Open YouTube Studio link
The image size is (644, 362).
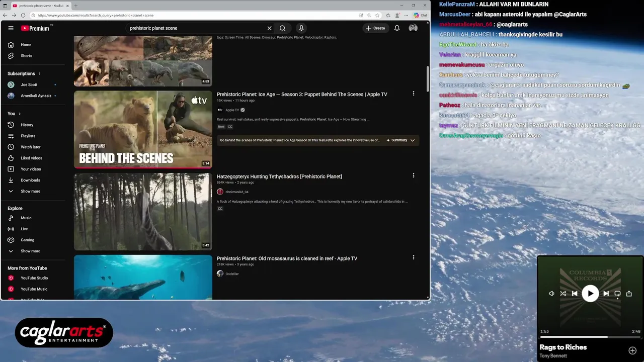click(x=33, y=278)
